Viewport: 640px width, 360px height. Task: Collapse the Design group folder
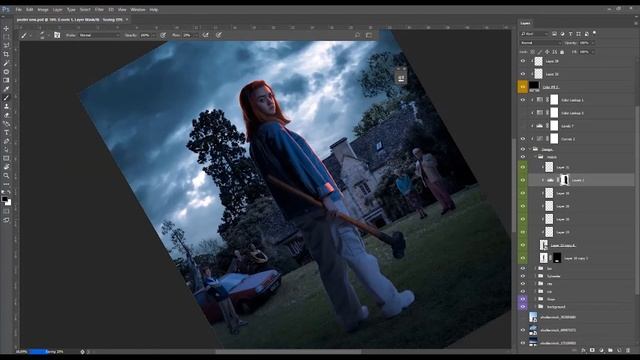tap(530, 149)
